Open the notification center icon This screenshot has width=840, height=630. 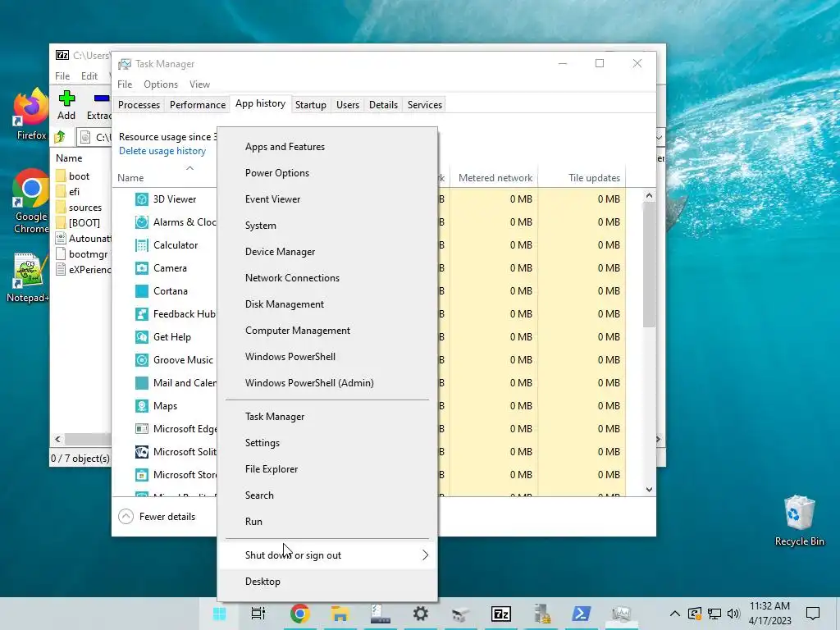[813, 614]
